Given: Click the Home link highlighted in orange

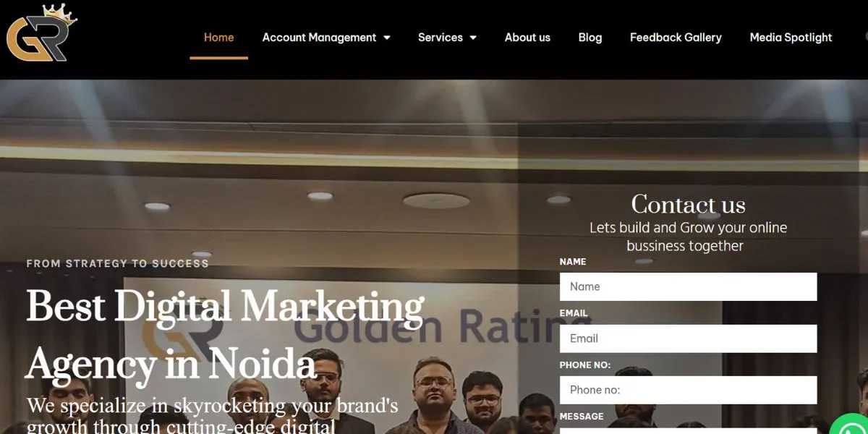Looking at the screenshot, I should pos(218,38).
